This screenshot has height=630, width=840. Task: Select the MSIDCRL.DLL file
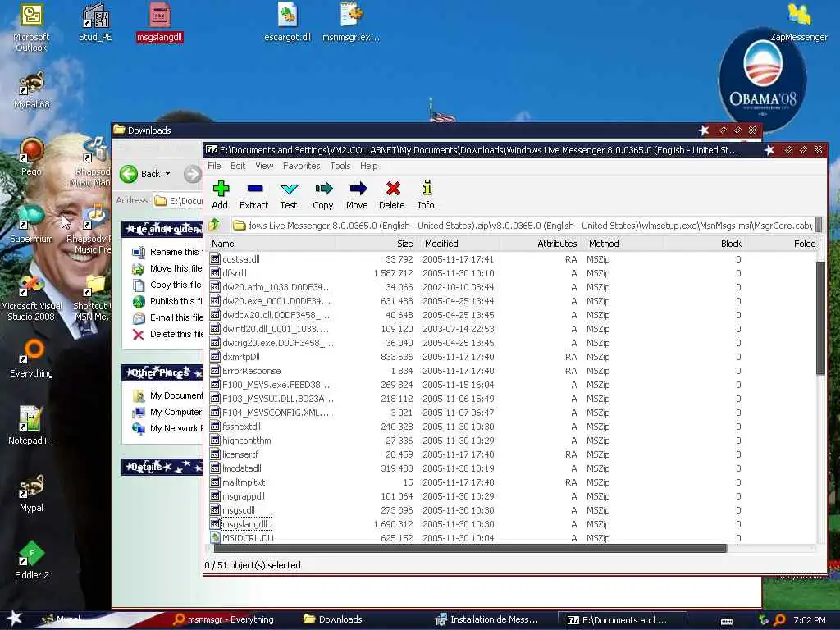point(249,538)
